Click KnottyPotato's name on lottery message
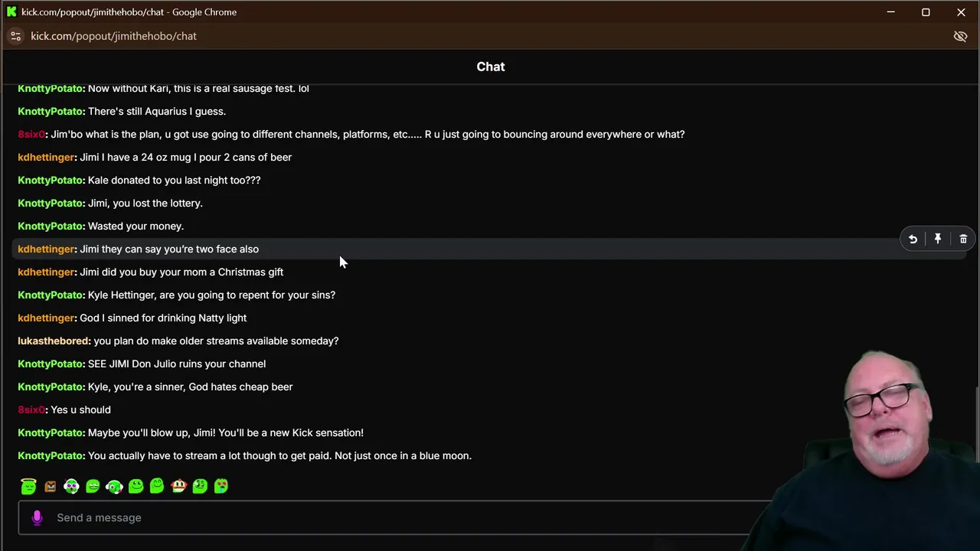Viewport: 980px width, 551px height. pos(51,203)
